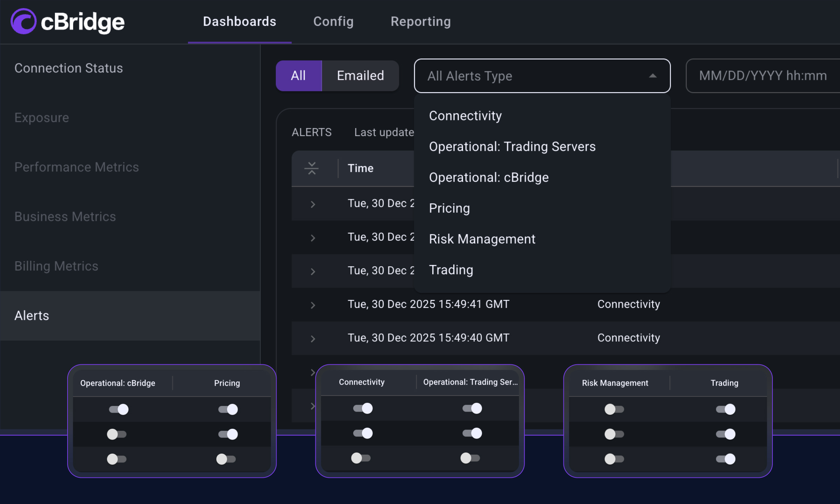840x504 pixels.
Task: Expand the 15:49:41 GMT alert row
Action: (x=313, y=305)
